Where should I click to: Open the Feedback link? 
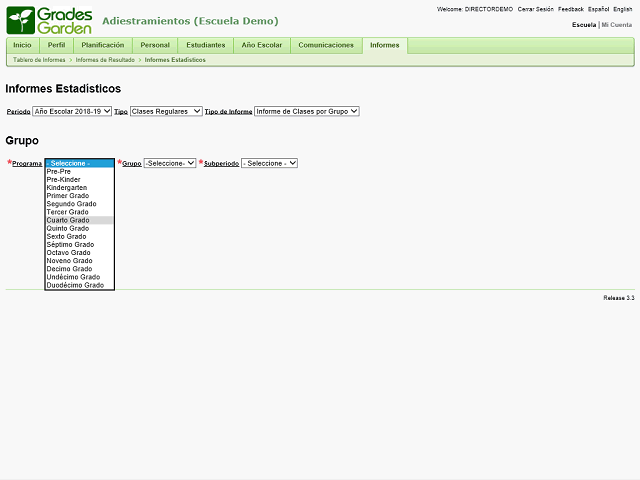[570, 9]
